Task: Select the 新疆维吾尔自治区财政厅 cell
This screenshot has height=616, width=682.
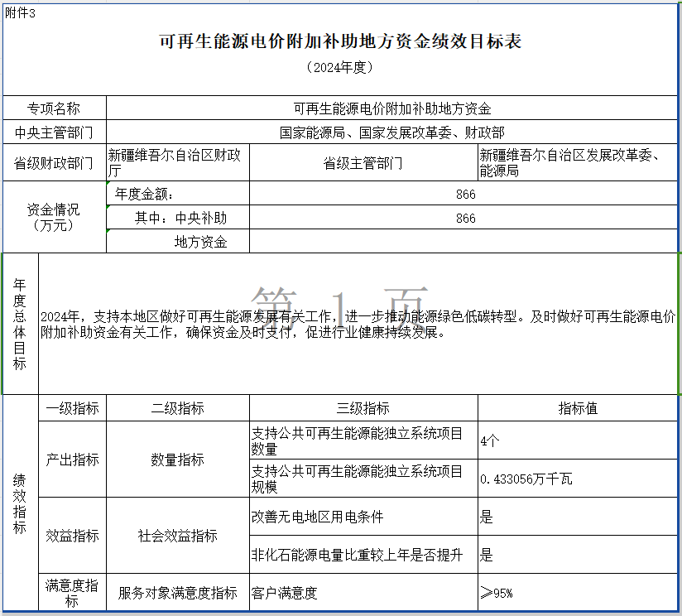Action: 177,162
